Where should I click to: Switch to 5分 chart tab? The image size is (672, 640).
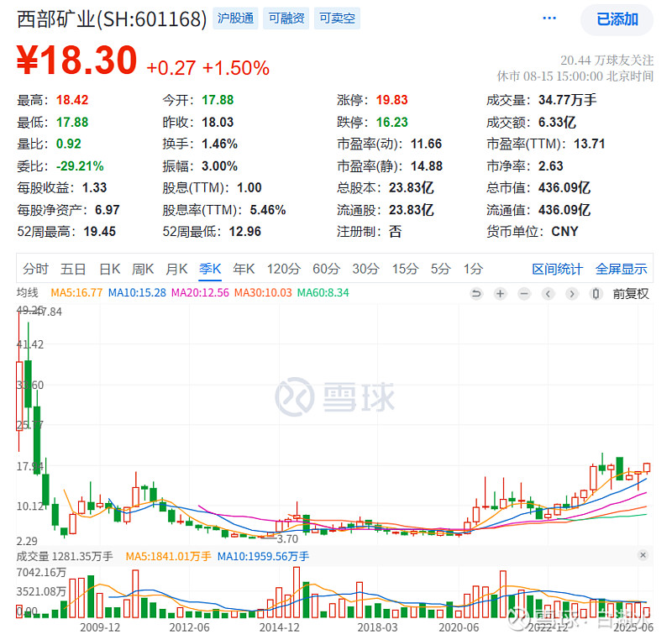coord(441,269)
